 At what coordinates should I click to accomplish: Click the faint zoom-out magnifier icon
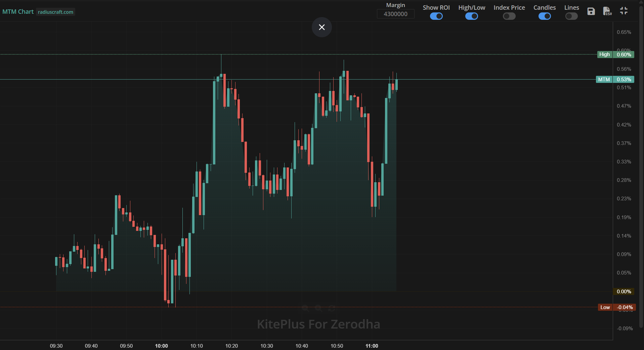click(x=305, y=308)
